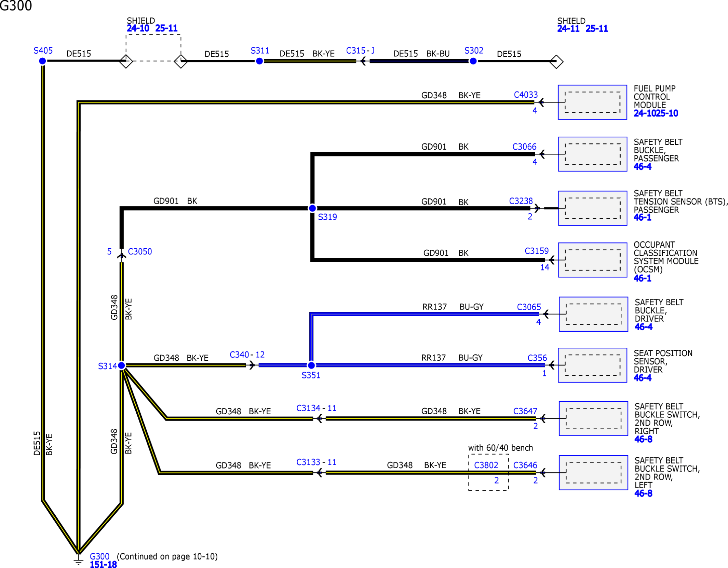The image size is (728, 568).
Task: Click the 'with 60/40 bench' note
Action: pyautogui.click(x=500, y=448)
